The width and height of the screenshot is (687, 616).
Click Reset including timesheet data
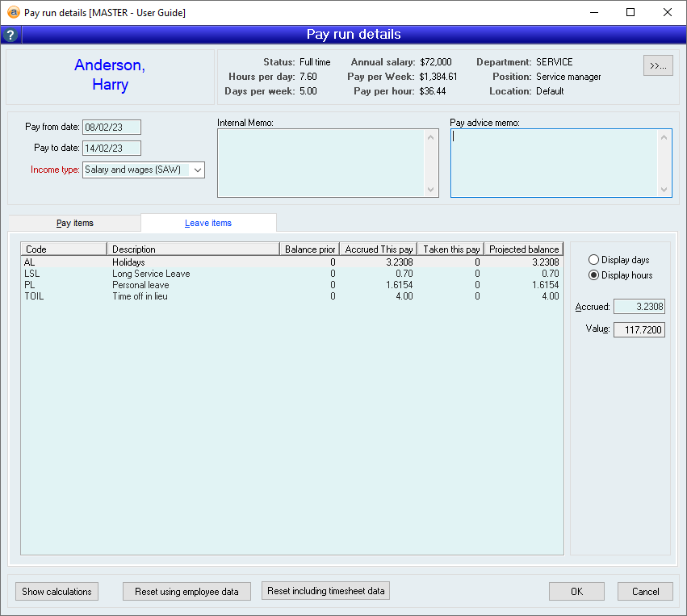point(326,591)
